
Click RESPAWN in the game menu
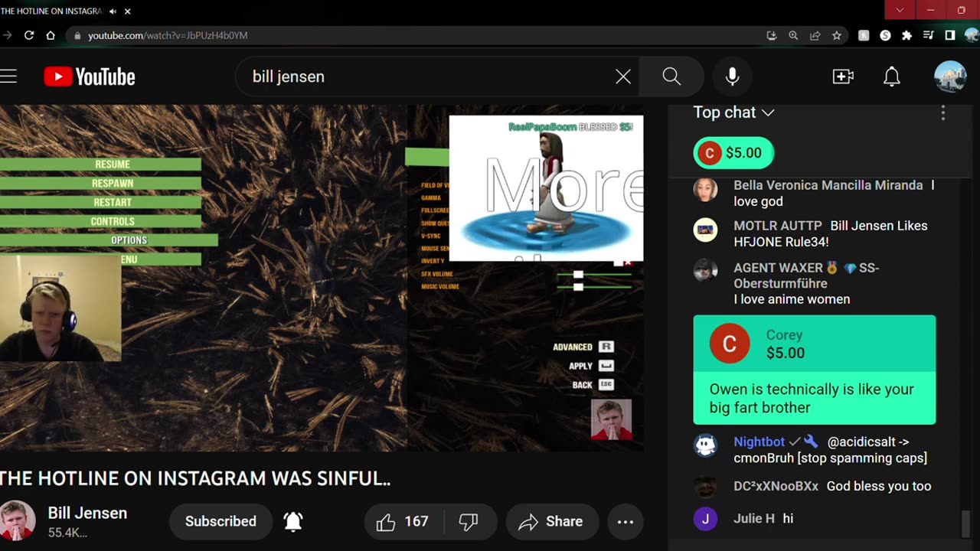[100, 184]
